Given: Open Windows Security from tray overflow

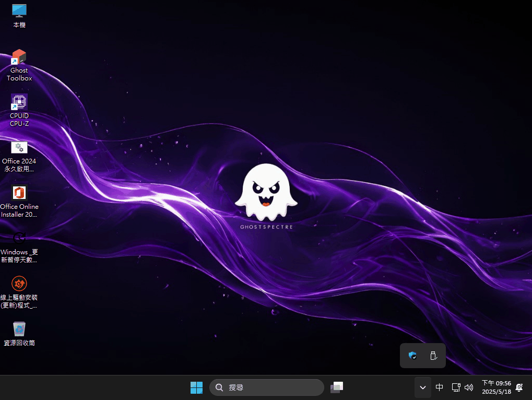Looking at the screenshot, I should (x=412, y=356).
